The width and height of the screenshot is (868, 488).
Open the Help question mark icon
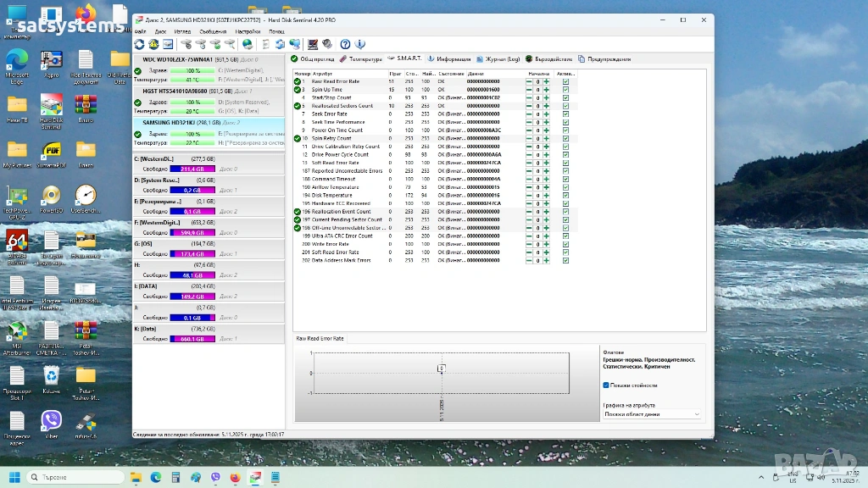pos(345,44)
